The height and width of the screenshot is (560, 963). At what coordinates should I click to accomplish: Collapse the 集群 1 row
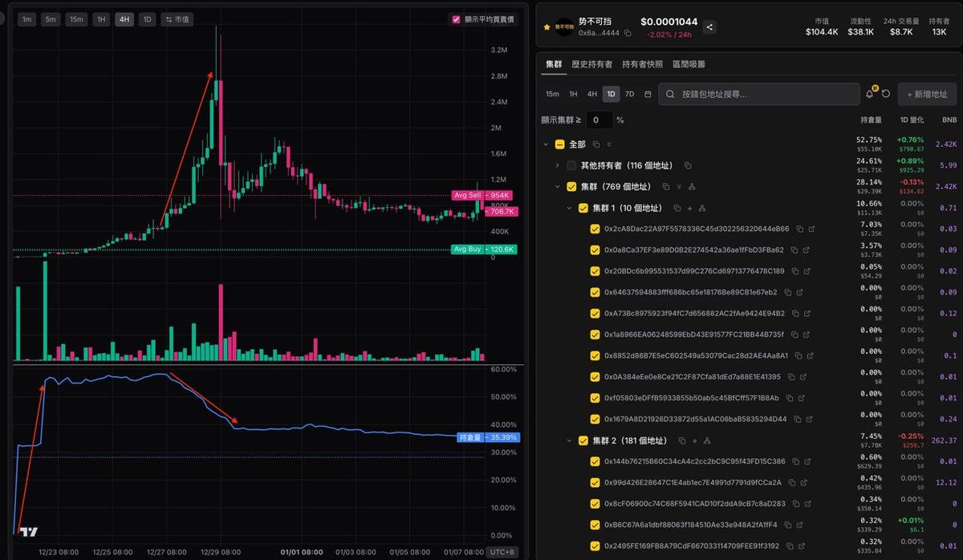[569, 208]
